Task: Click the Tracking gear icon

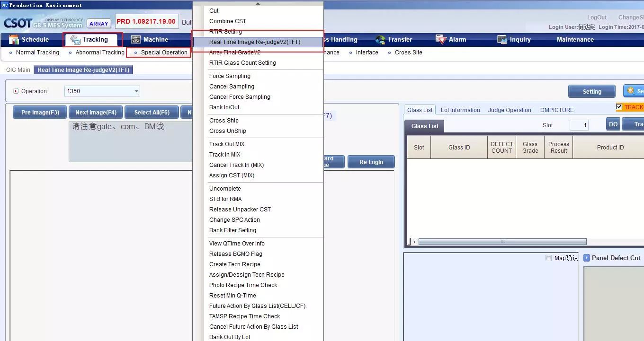Action: [x=75, y=40]
